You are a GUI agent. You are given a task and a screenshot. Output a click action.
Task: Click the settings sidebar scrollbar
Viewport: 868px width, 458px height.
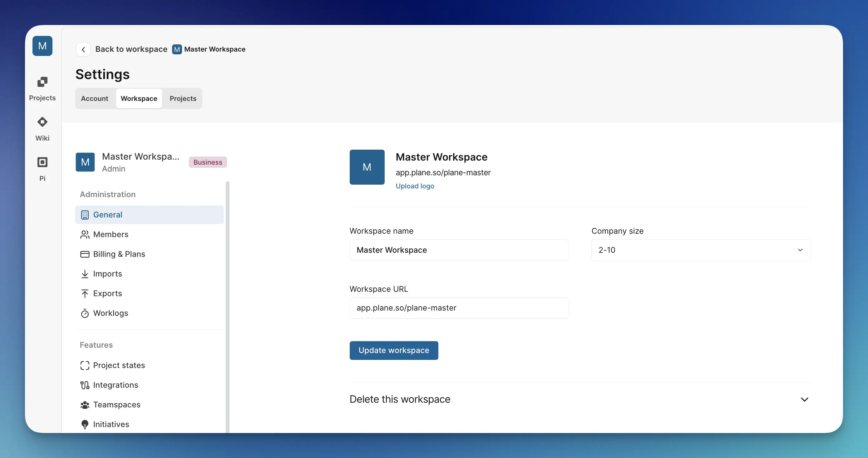point(227,307)
